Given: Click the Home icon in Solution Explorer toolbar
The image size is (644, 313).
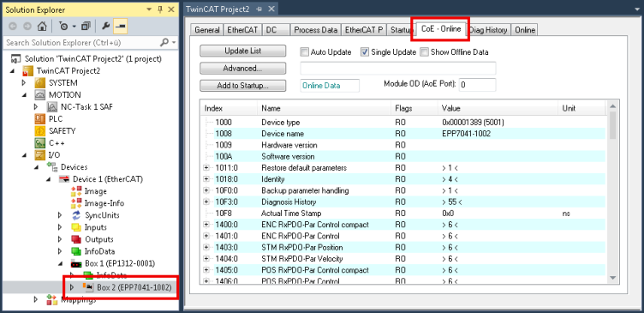Looking at the screenshot, I should 41,27.
